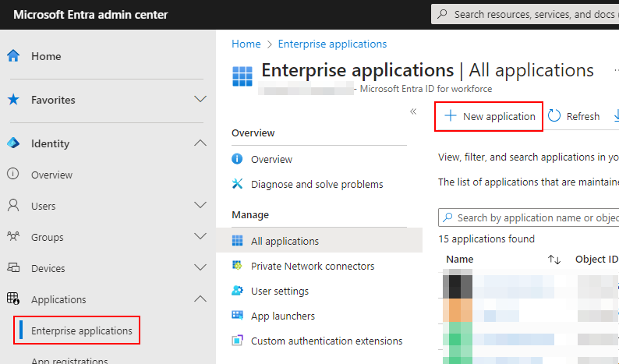Click the App launchers icon
619x364 pixels.
237,315
